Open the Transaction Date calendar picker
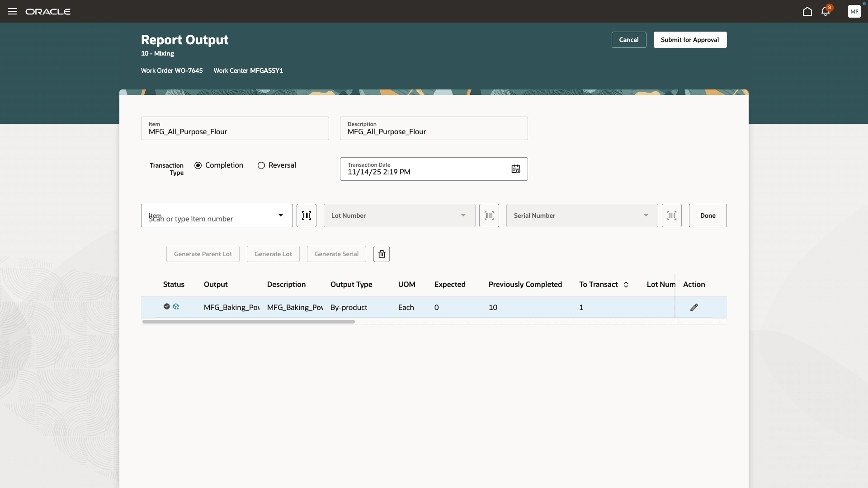868x488 pixels. click(516, 169)
